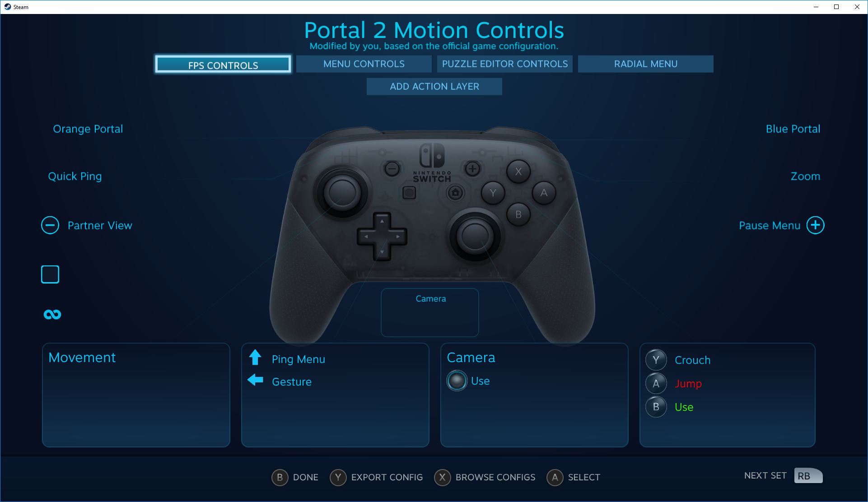The image size is (868, 502).
Task: Click the Partner View minus button icon
Action: pyautogui.click(x=49, y=225)
